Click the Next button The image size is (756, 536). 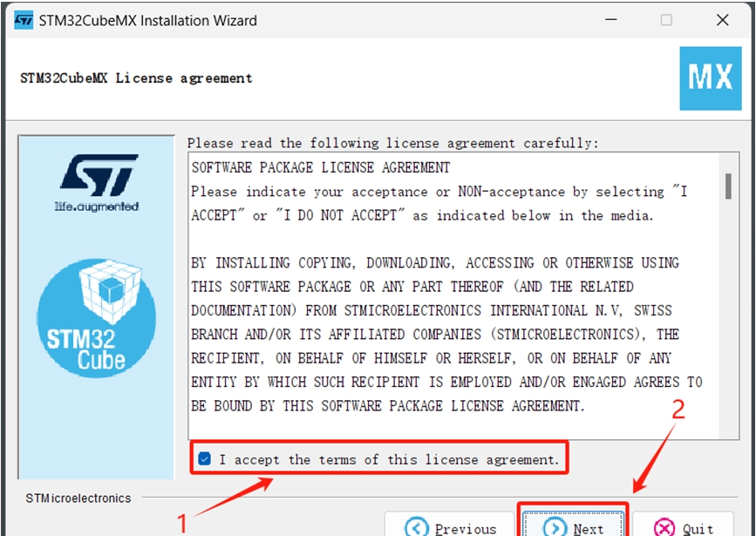pyautogui.click(x=573, y=524)
